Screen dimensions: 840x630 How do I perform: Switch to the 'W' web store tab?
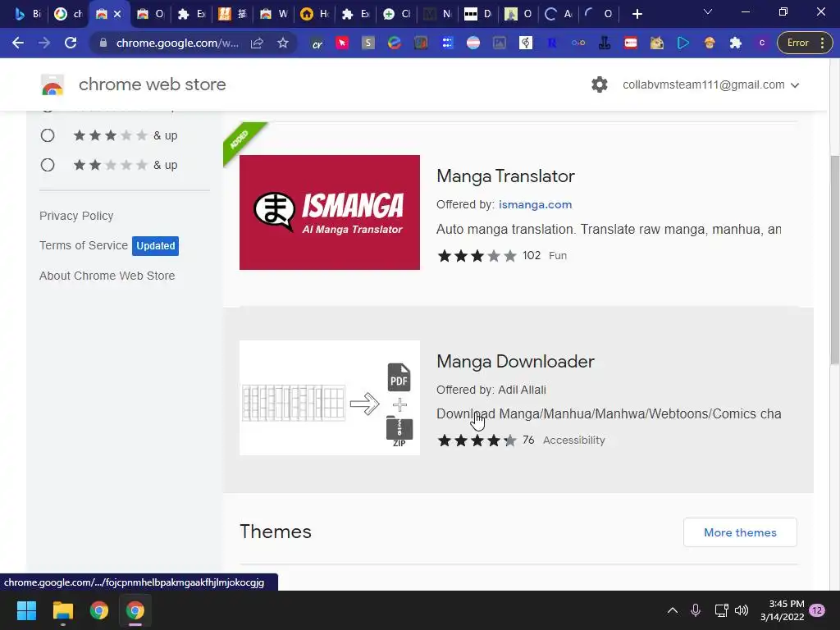click(x=274, y=14)
